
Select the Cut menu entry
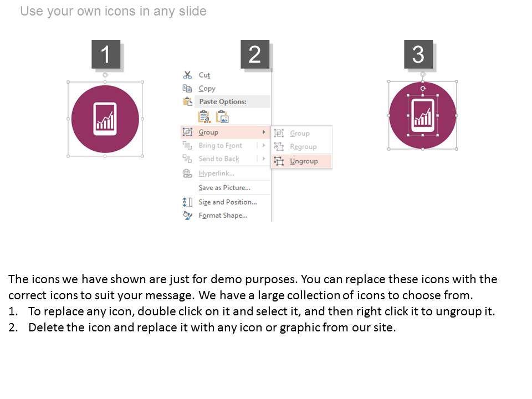point(227,75)
